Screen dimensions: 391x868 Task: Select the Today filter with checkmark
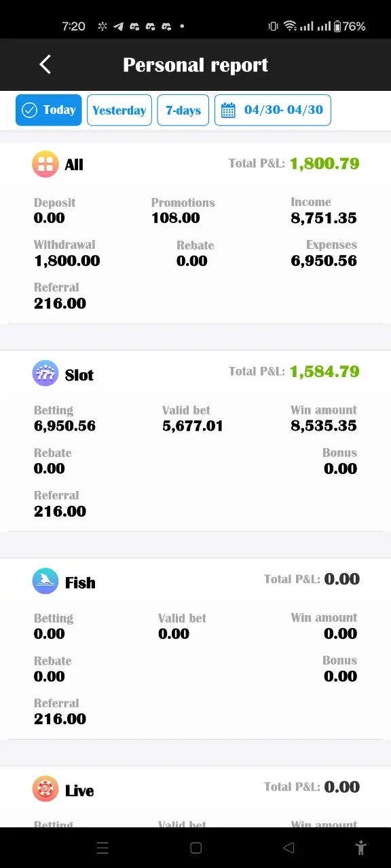click(49, 110)
